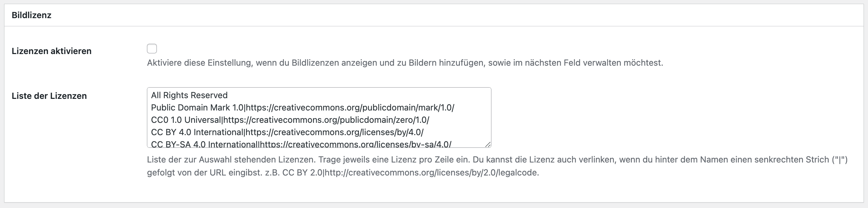Click the Liste der zur Auswahl description

(x=497, y=166)
